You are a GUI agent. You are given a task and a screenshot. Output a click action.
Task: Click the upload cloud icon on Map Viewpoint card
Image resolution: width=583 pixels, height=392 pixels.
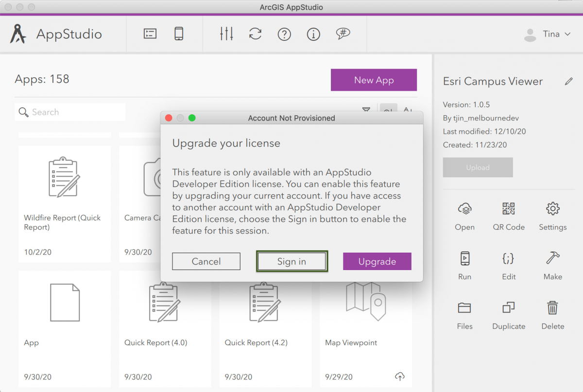tap(399, 376)
